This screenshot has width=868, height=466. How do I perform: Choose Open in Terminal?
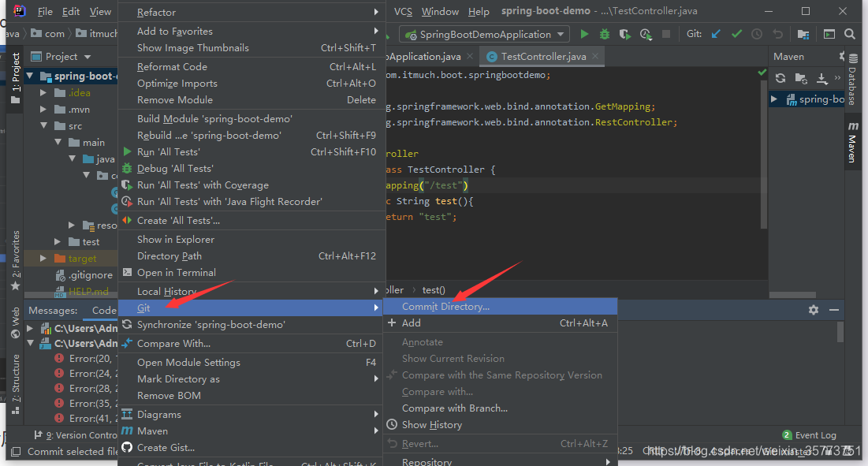click(x=251, y=273)
